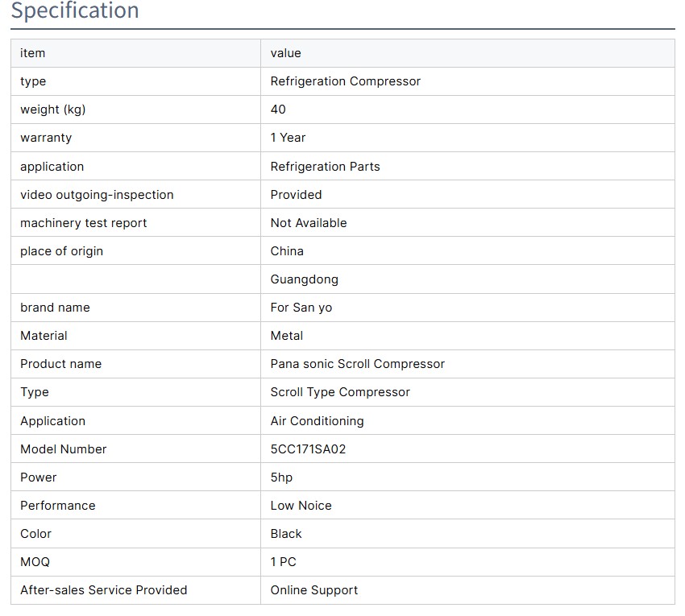Select the 'Metal' material value

tap(287, 336)
